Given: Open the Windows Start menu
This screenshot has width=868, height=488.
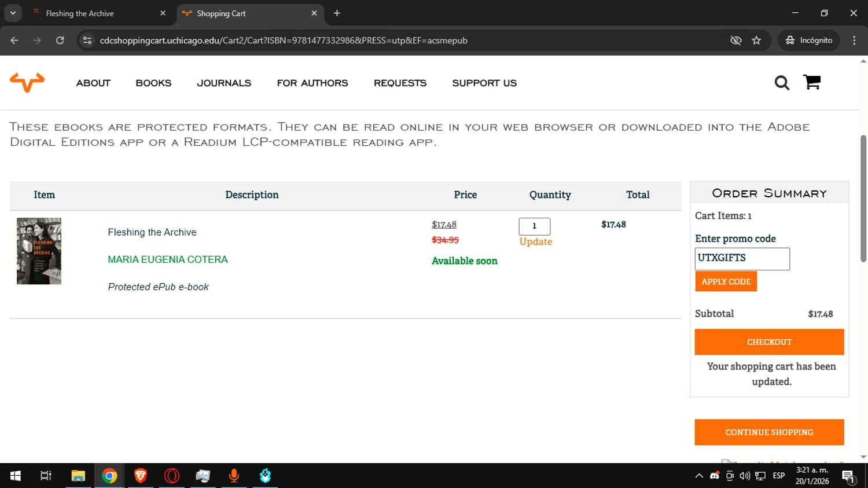Looking at the screenshot, I should click(x=16, y=476).
